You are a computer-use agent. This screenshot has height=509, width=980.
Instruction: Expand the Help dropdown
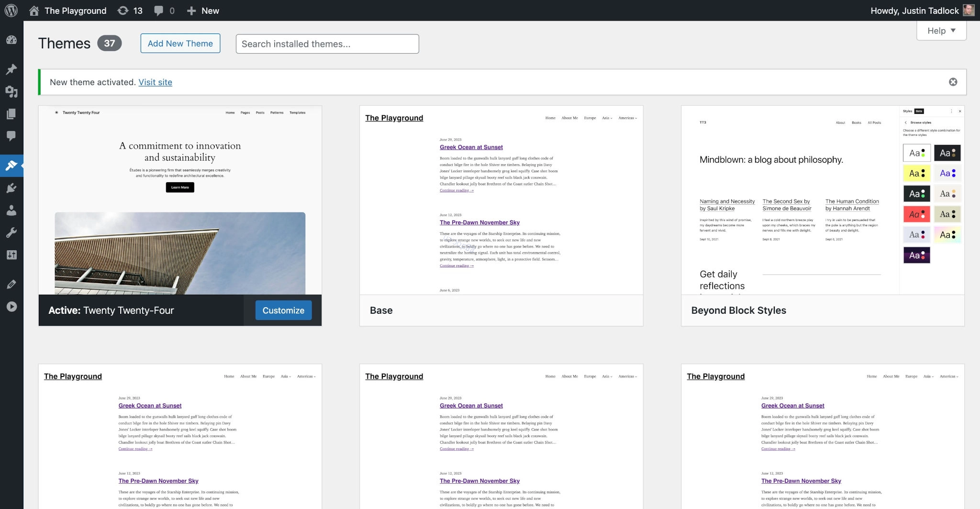tap(941, 31)
